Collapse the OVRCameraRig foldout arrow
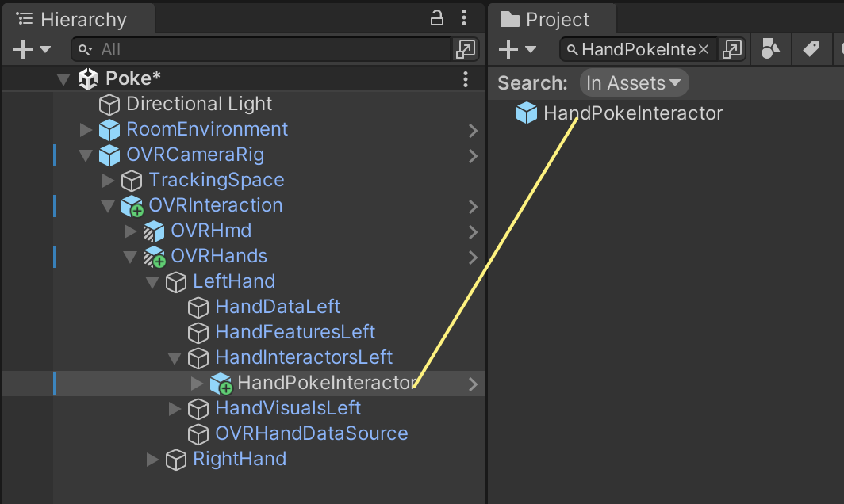The width and height of the screenshot is (844, 504). tap(86, 155)
